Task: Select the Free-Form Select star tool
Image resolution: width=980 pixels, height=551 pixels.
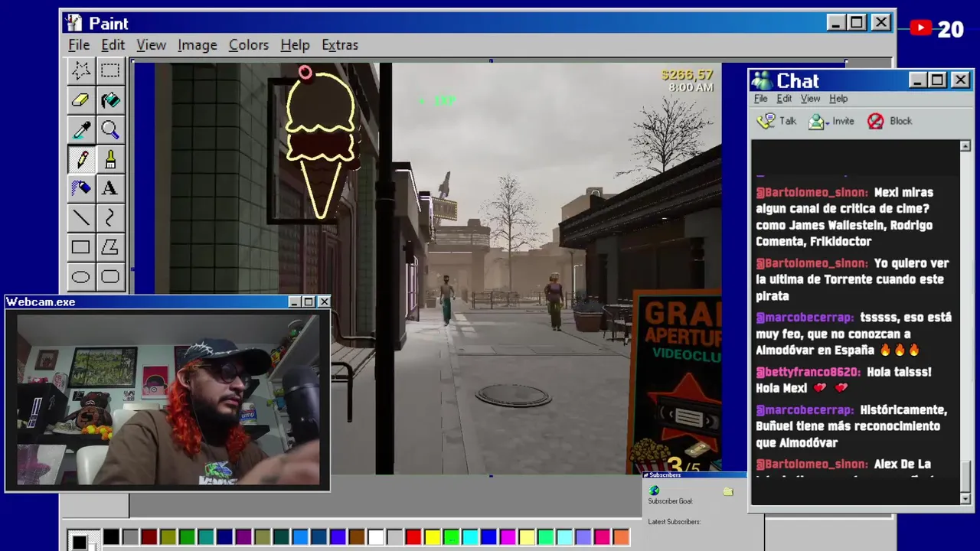Action: coord(80,71)
